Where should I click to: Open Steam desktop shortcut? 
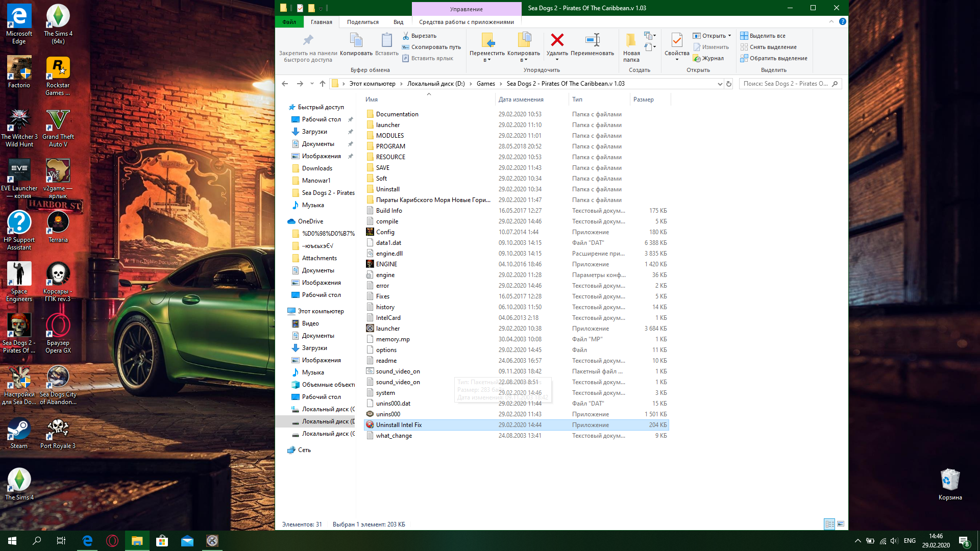pyautogui.click(x=19, y=434)
